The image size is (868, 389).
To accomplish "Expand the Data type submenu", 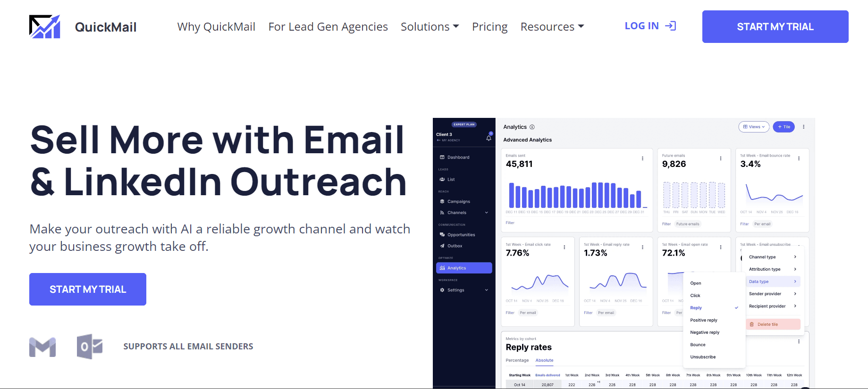I will 773,281.
